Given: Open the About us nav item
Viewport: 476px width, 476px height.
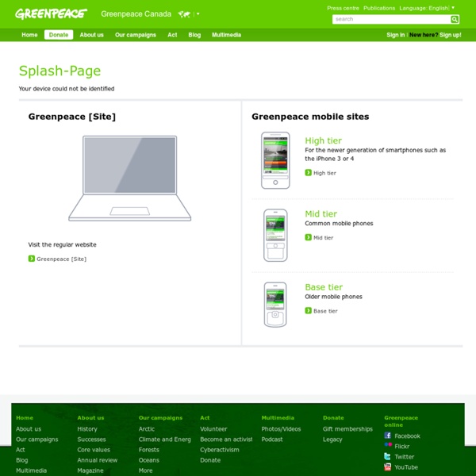Looking at the screenshot, I should pyautogui.click(x=92, y=35).
